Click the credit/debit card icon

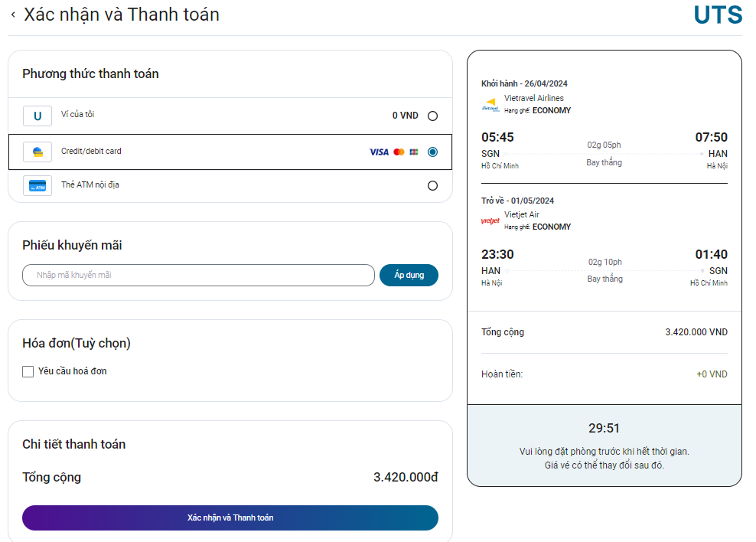pyautogui.click(x=37, y=152)
